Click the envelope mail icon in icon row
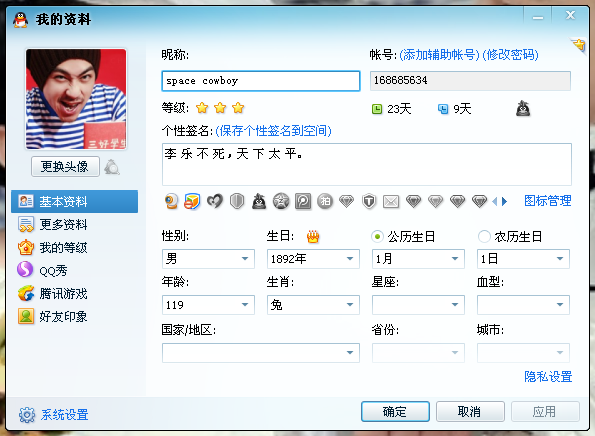This screenshot has height=436, width=595. (x=391, y=201)
